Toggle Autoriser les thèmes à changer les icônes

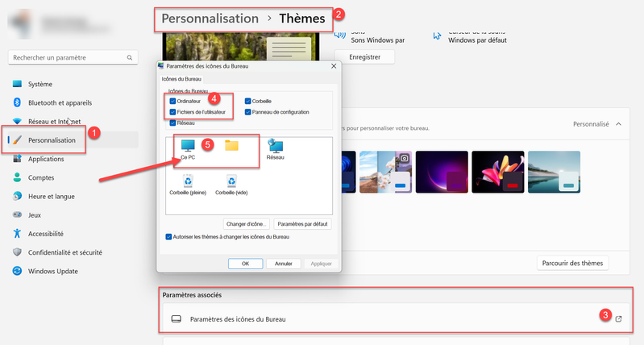pyautogui.click(x=168, y=236)
